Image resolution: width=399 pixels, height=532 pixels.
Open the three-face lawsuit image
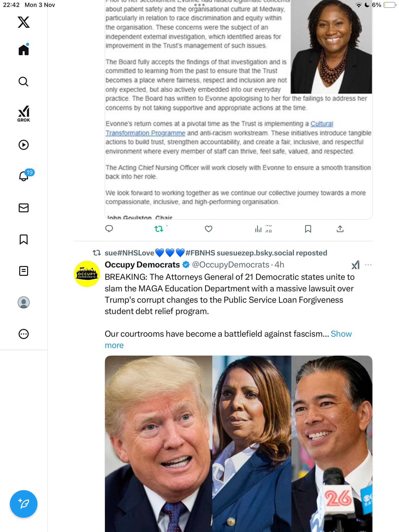tap(238, 444)
